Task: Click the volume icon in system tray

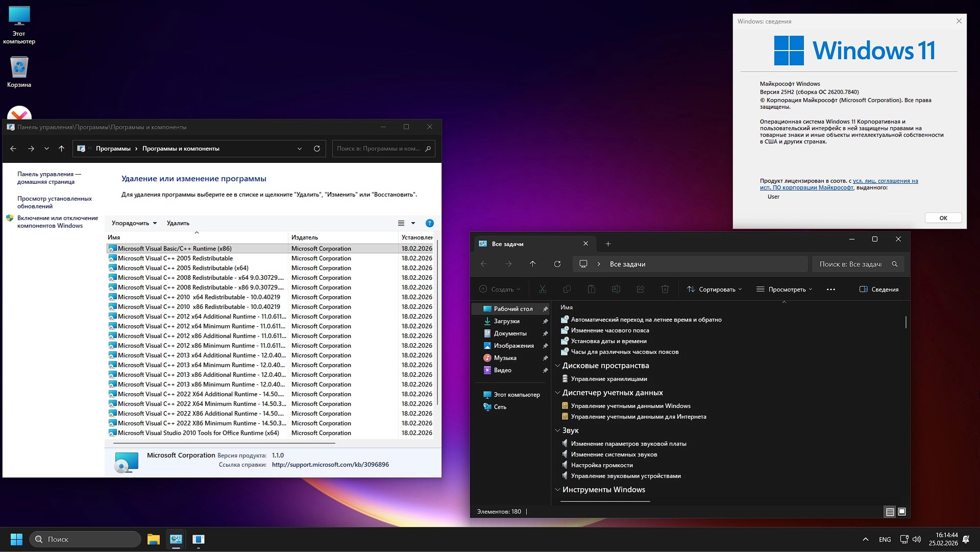Action: click(x=917, y=539)
